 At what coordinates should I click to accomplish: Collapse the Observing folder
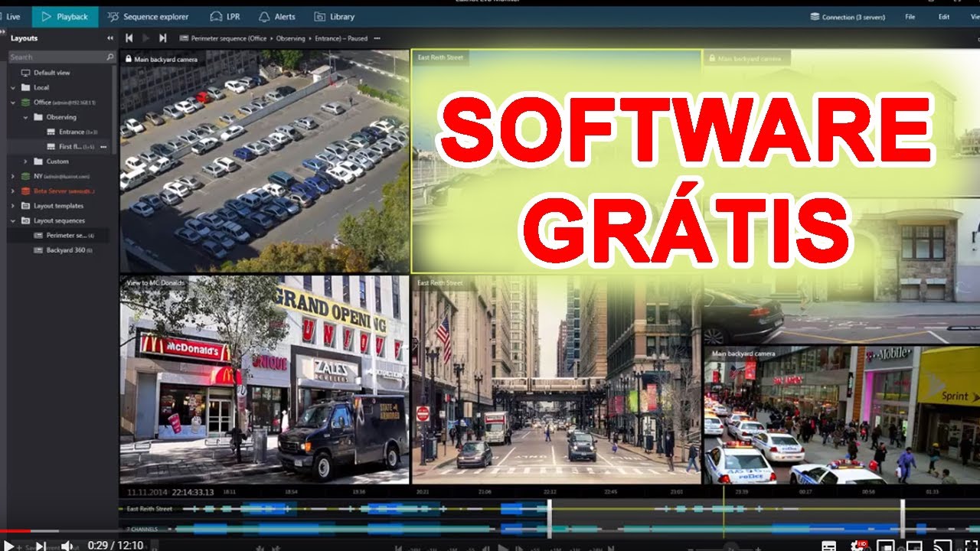tap(25, 117)
